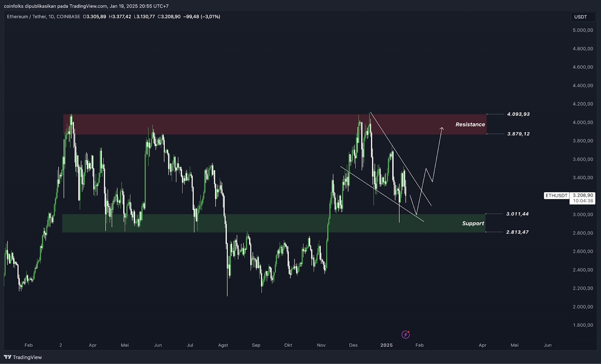Click the lightning event icon above the time axis
Image resolution: width=601 pixels, height=364 pixels.
pyautogui.click(x=405, y=334)
